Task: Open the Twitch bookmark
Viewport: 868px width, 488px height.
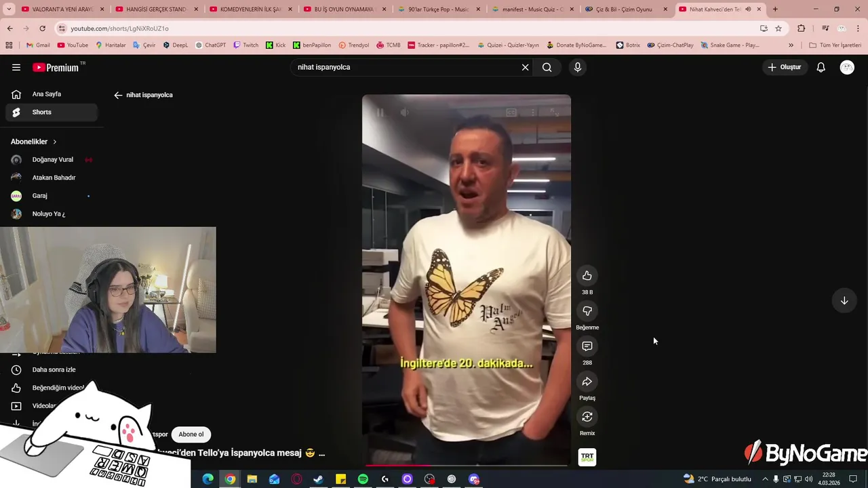Action: pos(246,45)
